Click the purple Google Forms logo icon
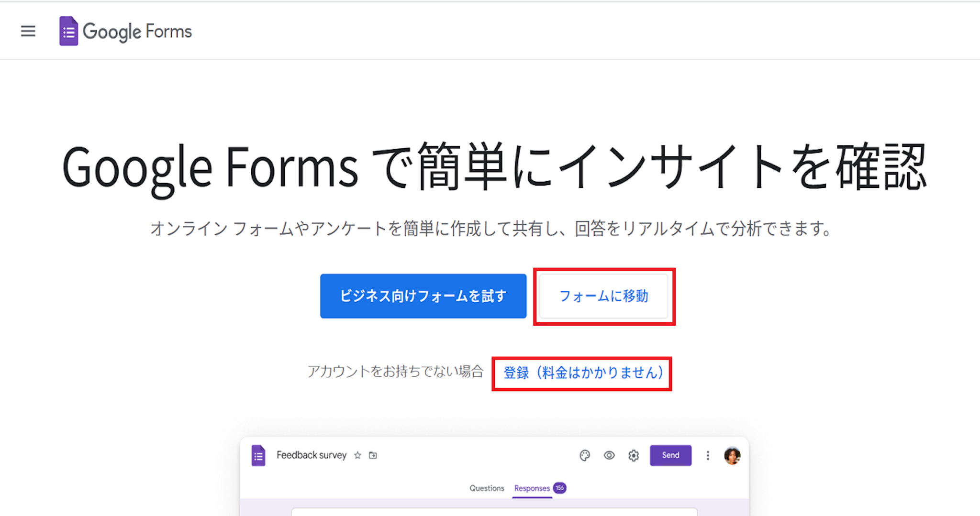The height and width of the screenshot is (516, 980). click(x=68, y=32)
